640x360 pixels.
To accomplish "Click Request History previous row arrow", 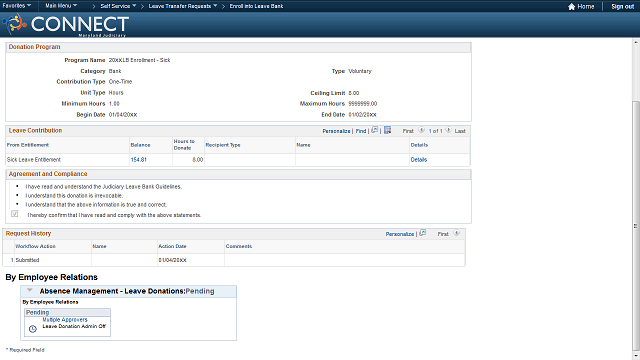I will 457,233.
